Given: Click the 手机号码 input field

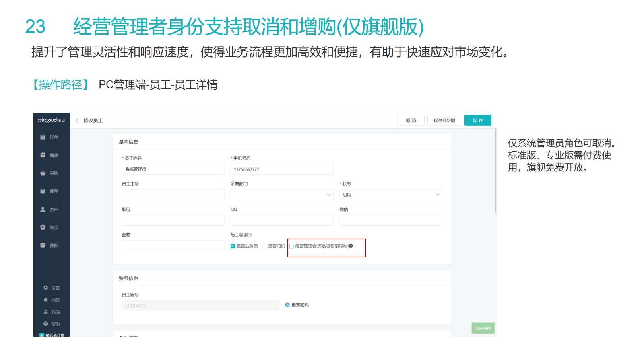Looking at the screenshot, I should (282, 169).
